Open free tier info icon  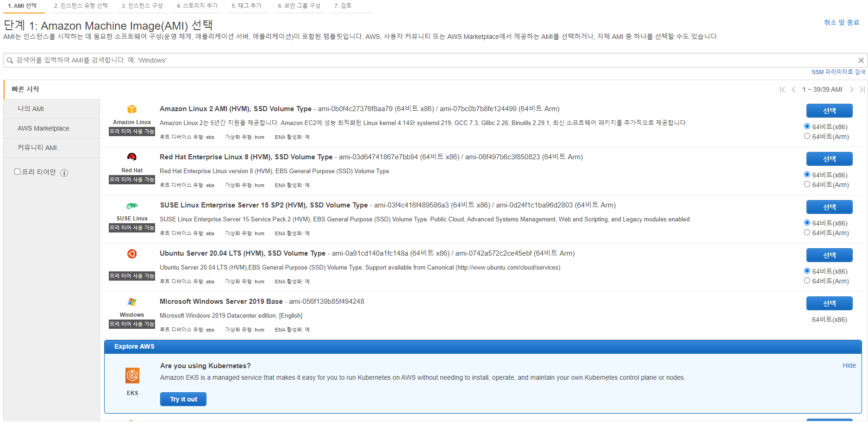[x=64, y=173]
